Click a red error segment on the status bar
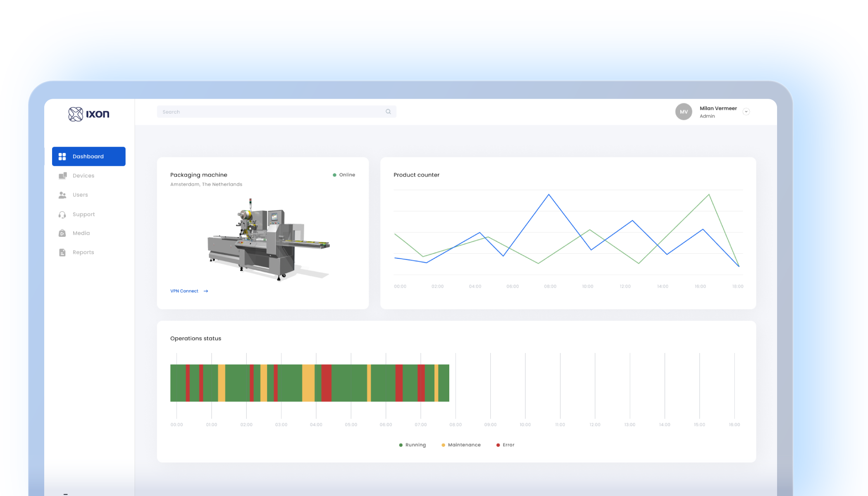Screen dimensions: 868x496 pyautogui.click(x=326, y=383)
